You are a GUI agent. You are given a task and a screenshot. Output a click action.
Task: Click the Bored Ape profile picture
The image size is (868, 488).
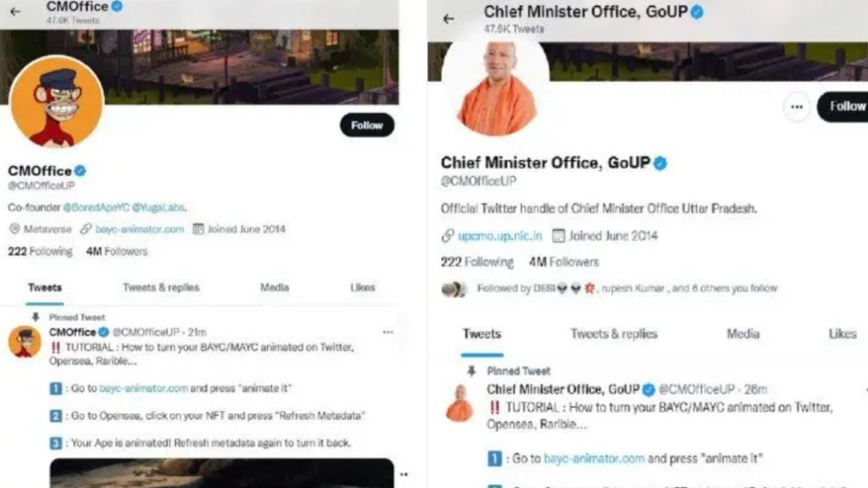click(x=57, y=102)
